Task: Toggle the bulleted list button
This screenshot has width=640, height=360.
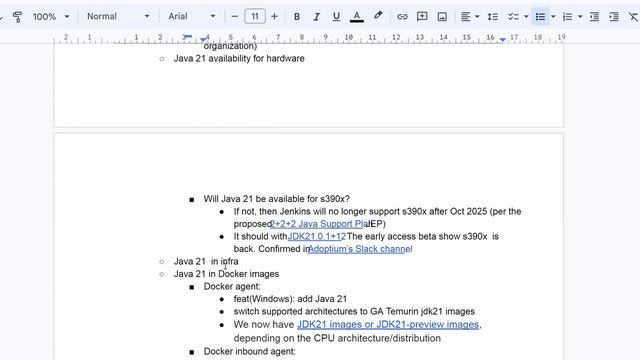Action: [540, 17]
